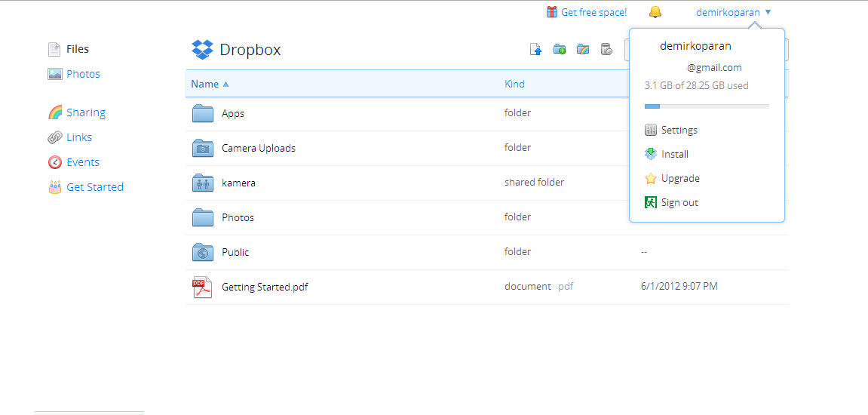Open the Links section
The height and width of the screenshot is (415, 868).
click(x=79, y=137)
